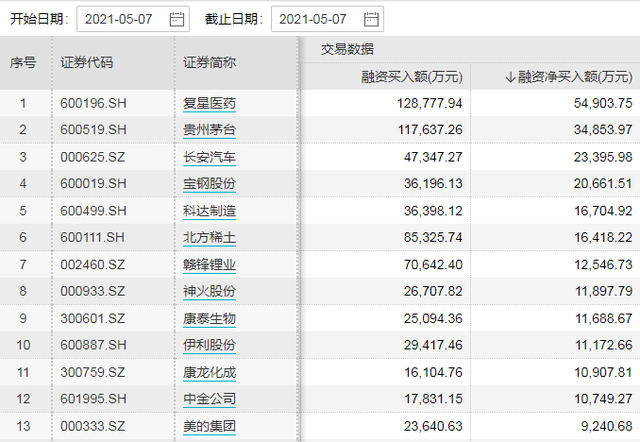Click the value 47,347.27
Viewport: 640px width, 442px height.
[433, 157]
